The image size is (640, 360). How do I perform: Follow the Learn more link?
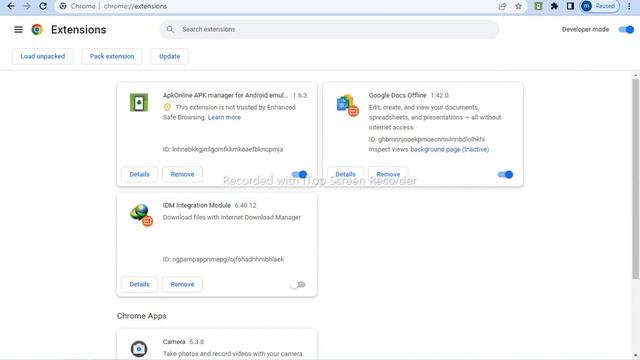(224, 117)
